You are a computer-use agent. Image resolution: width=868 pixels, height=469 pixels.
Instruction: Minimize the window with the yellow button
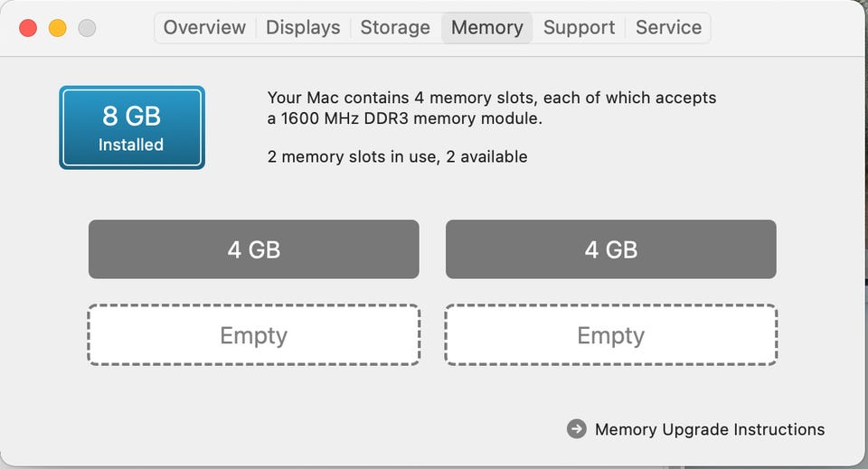pyautogui.click(x=57, y=28)
